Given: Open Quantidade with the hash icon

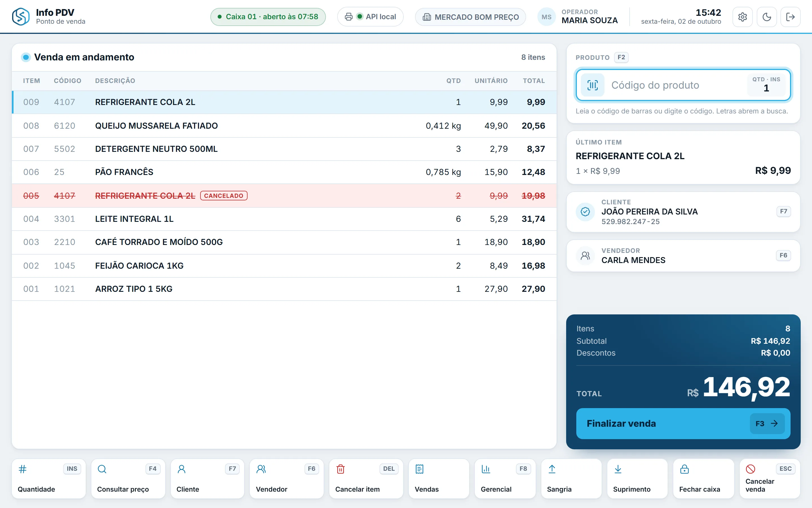Looking at the screenshot, I should point(49,478).
